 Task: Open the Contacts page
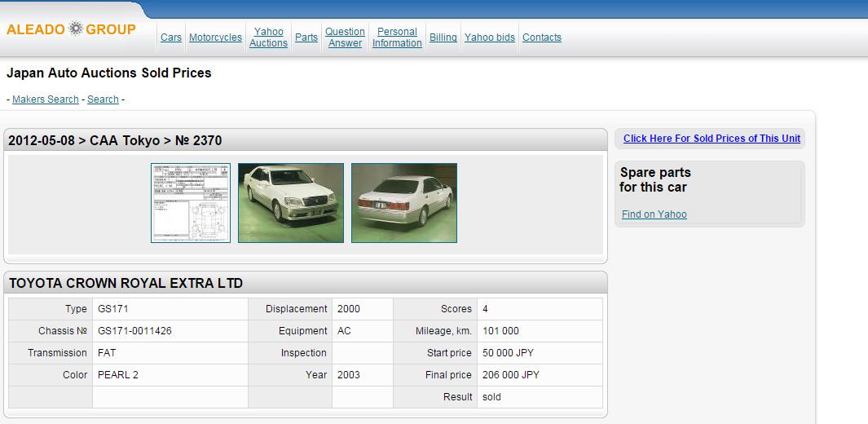[x=542, y=38]
